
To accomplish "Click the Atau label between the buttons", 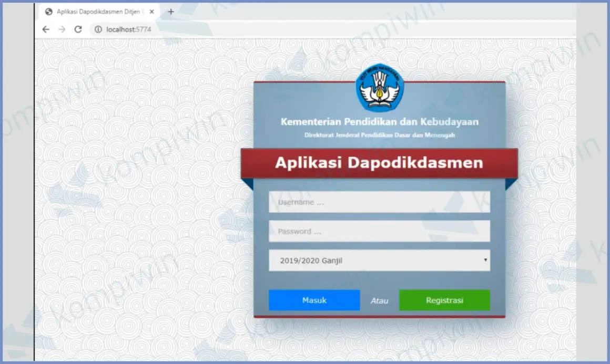I will tap(379, 300).
